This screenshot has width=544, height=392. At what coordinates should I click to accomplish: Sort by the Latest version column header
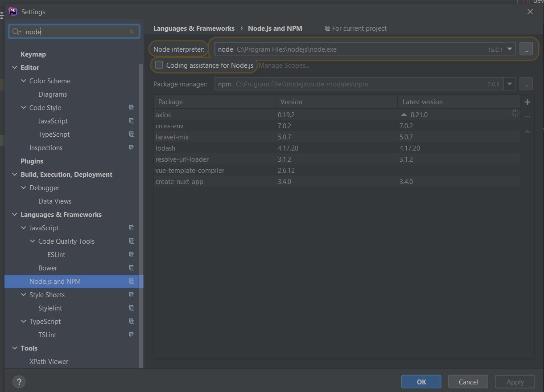click(x=458, y=102)
